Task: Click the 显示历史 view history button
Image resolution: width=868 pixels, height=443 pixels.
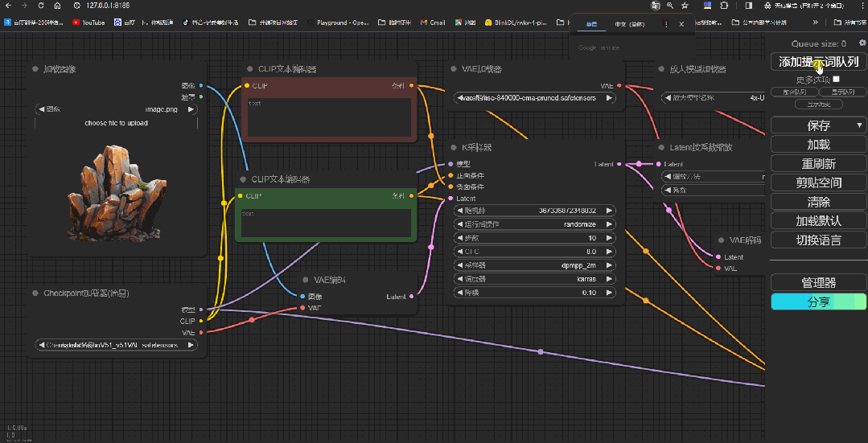Action: pyautogui.click(x=819, y=104)
